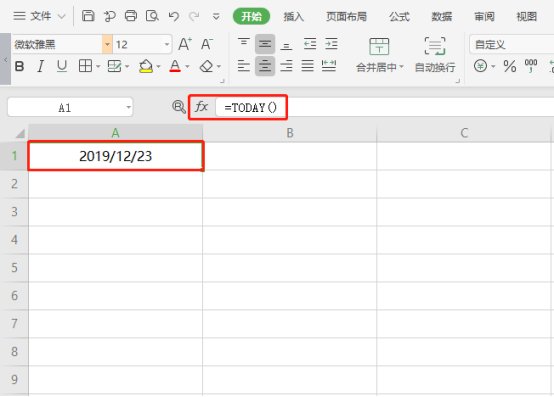
Task: Click the justify alignment icon
Action: click(307, 66)
